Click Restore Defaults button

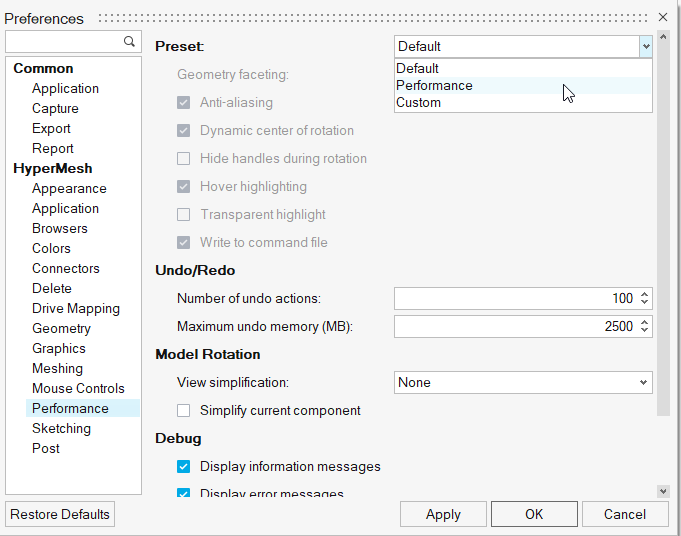[60, 514]
